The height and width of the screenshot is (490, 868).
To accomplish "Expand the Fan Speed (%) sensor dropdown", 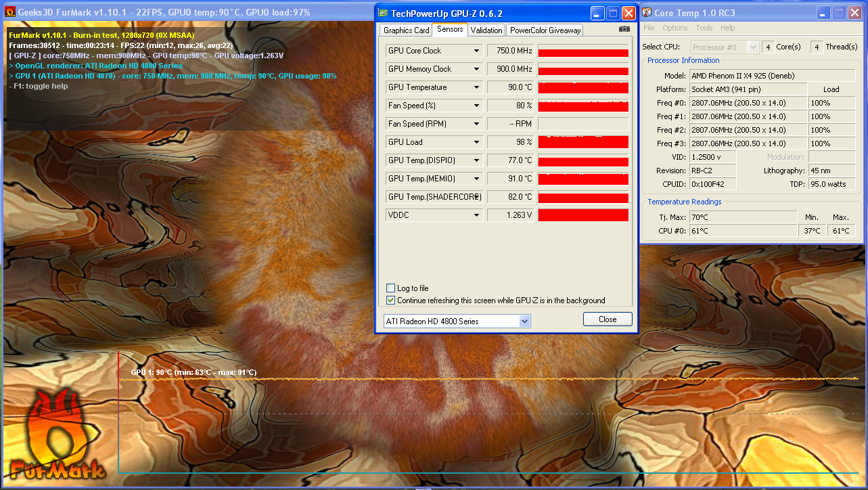I will [478, 106].
